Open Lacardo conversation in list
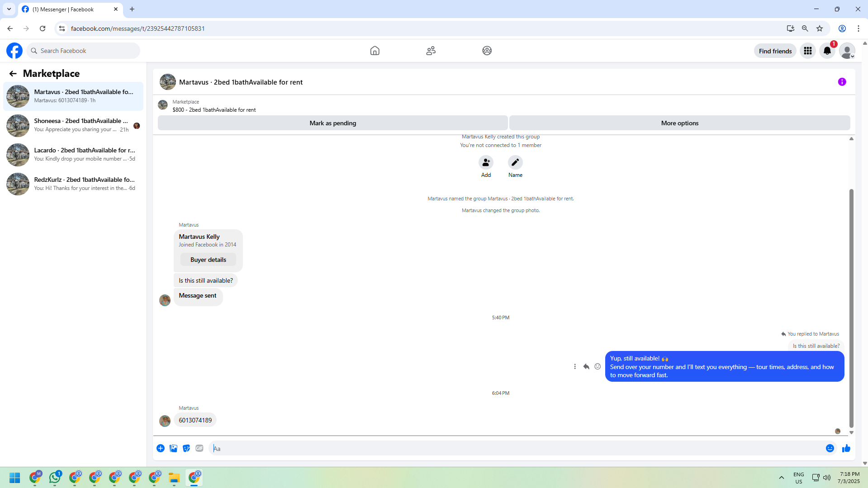868x488 pixels. click(x=73, y=155)
